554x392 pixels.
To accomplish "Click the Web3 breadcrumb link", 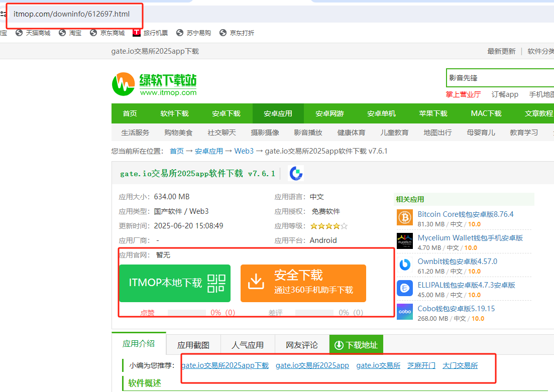I will [x=244, y=151].
